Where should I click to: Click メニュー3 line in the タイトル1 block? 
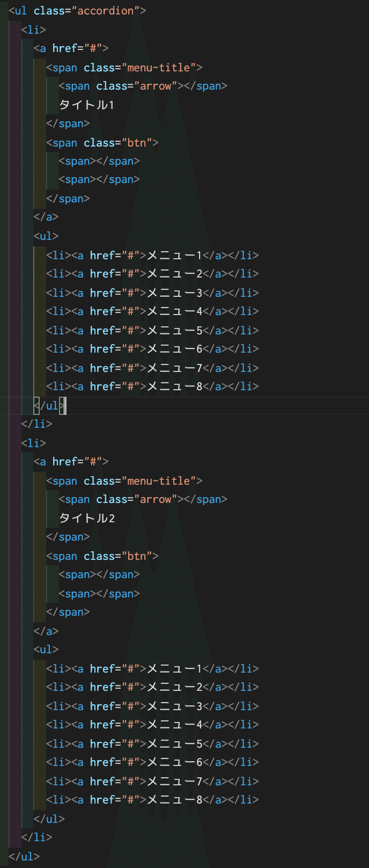click(x=152, y=293)
